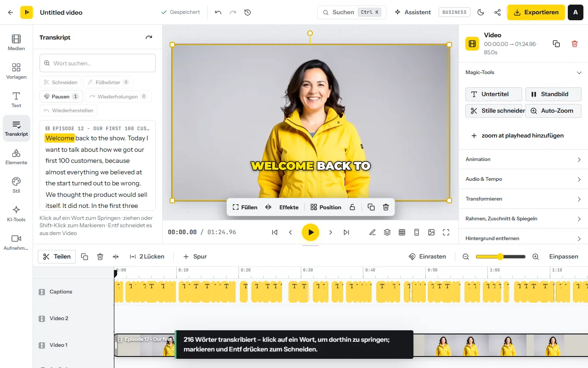Open the Stil palette panel
Screen dimensions: 588x368
coord(16,185)
